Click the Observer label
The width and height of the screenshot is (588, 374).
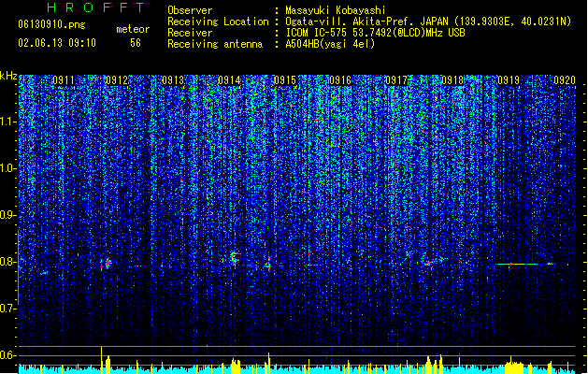pos(190,10)
